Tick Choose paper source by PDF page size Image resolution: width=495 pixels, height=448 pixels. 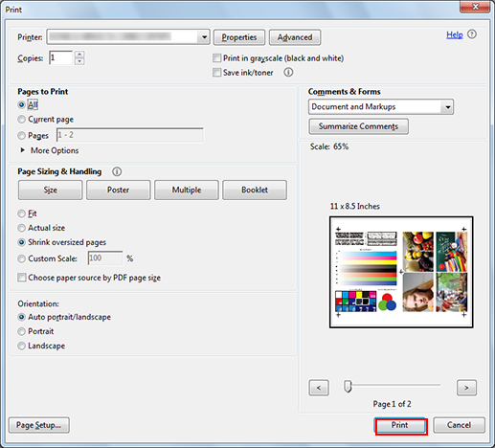pyautogui.click(x=22, y=278)
